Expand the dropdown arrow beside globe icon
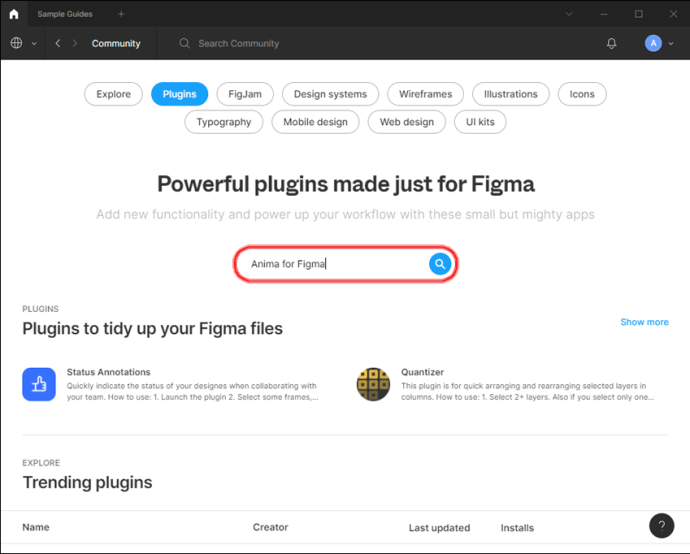The image size is (690, 554). (34, 44)
